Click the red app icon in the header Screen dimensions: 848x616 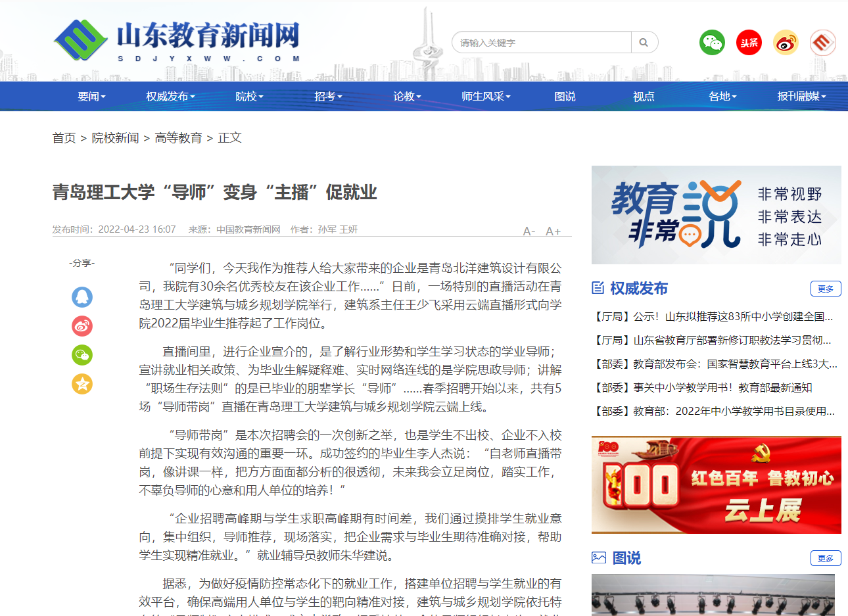coord(822,43)
